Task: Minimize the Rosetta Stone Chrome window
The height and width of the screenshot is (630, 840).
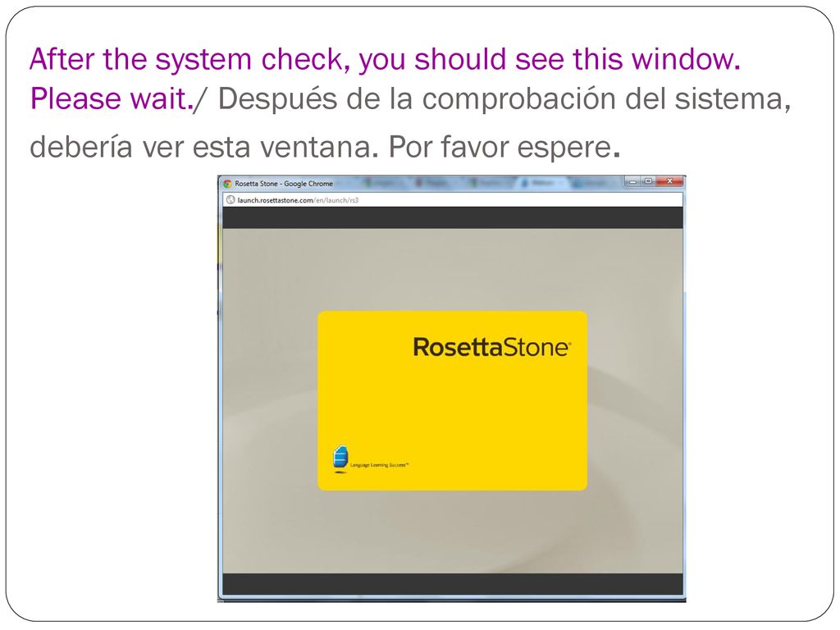Action: [632, 182]
